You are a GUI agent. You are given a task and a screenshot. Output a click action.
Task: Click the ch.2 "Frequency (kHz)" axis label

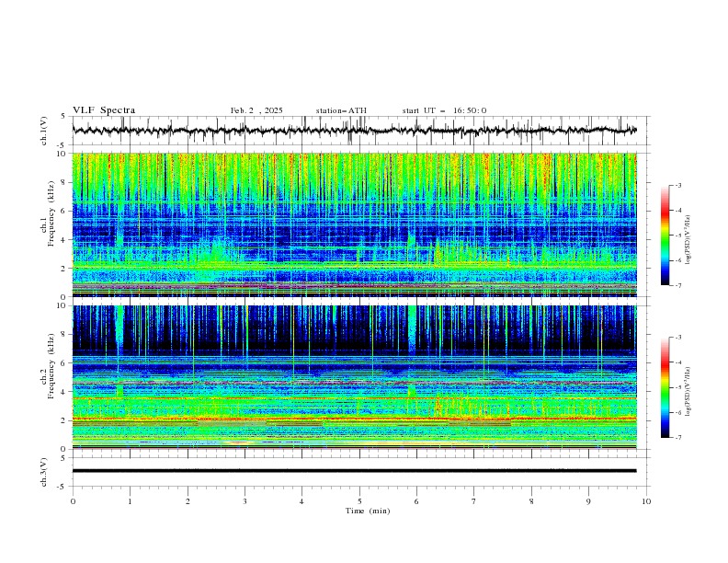click(x=51, y=366)
